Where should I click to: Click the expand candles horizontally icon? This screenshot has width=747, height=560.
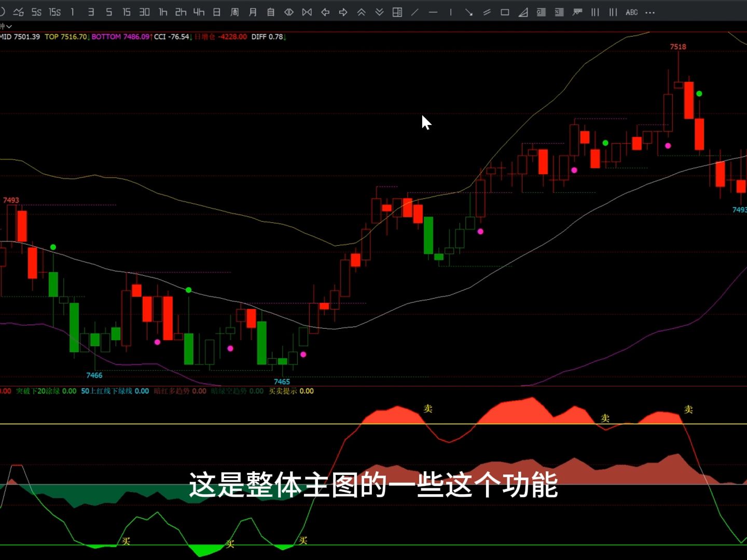point(289,12)
